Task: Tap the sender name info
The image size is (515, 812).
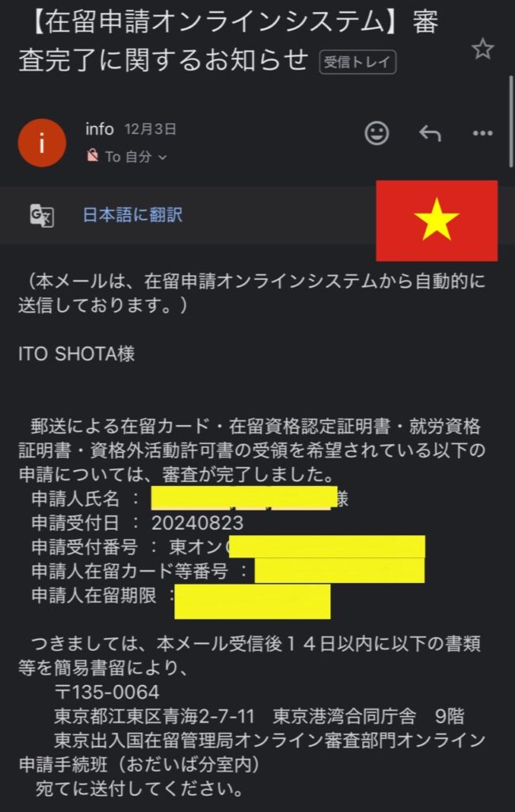Action: click(x=99, y=129)
